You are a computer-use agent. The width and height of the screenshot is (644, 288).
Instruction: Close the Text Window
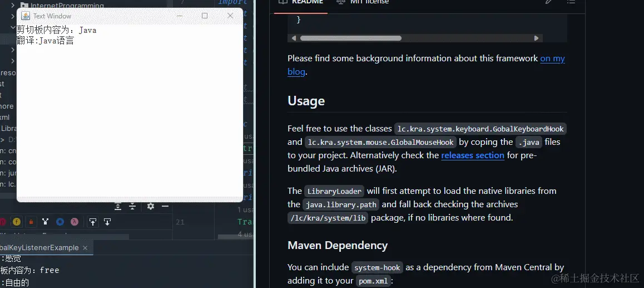[x=230, y=16]
